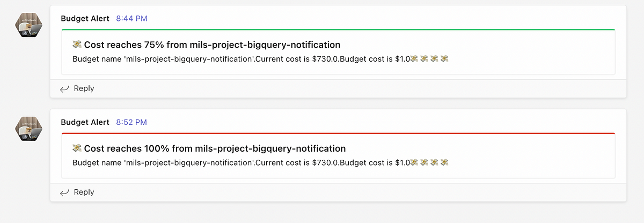Click the 8:44 PM timestamp
The image size is (644, 223).
click(131, 19)
